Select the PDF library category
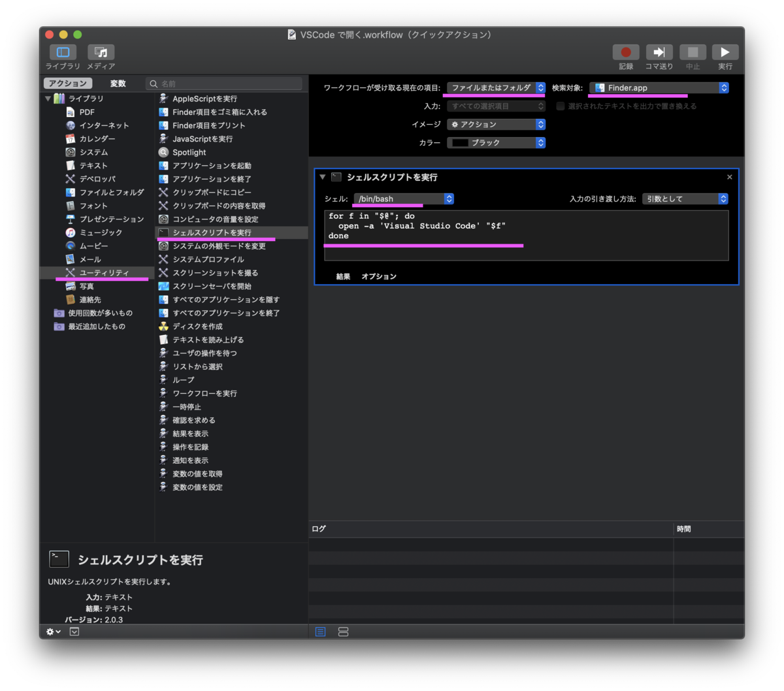This screenshot has height=691, width=784. tap(87, 112)
